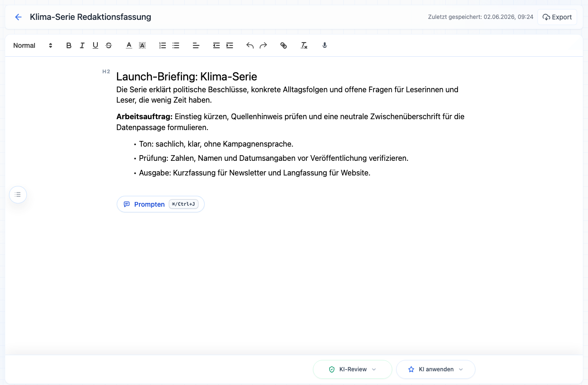This screenshot has height=385, width=588.
Task: Click the star icon in KI anwenden
Action: click(411, 369)
